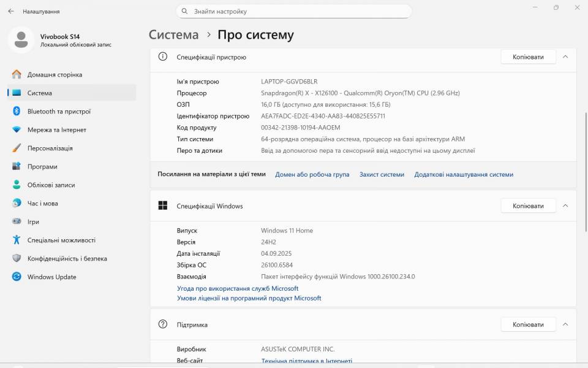Screen dimensions: 588x368
Task: Go to Домашня сторінка menu item
Action: pos(55,74)
